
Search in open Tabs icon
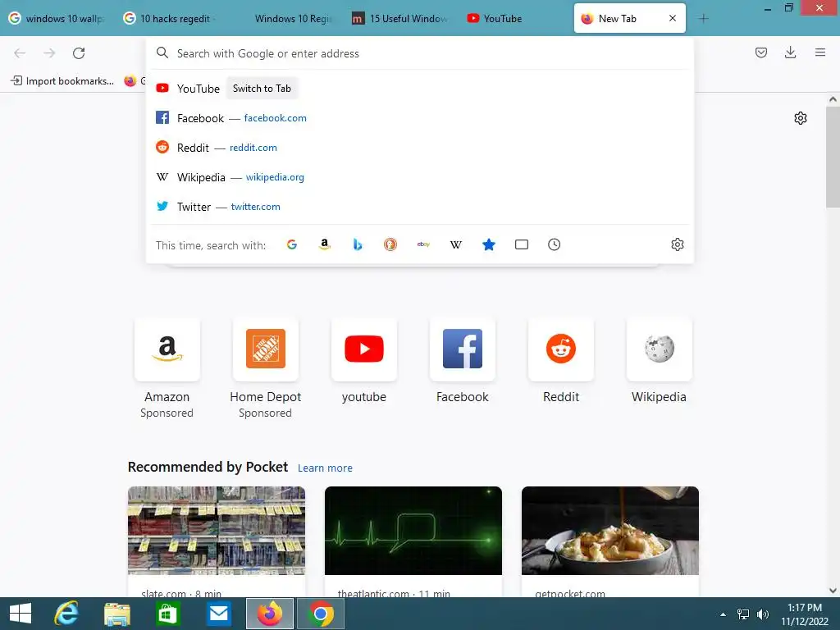click(x=521, y=244)
